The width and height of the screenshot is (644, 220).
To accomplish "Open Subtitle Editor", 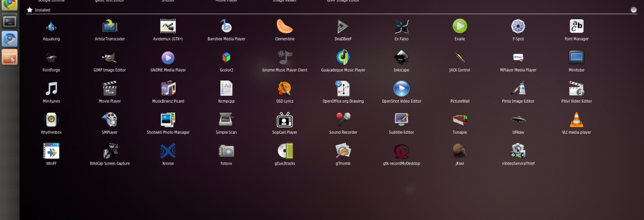I will click(401, 120).
